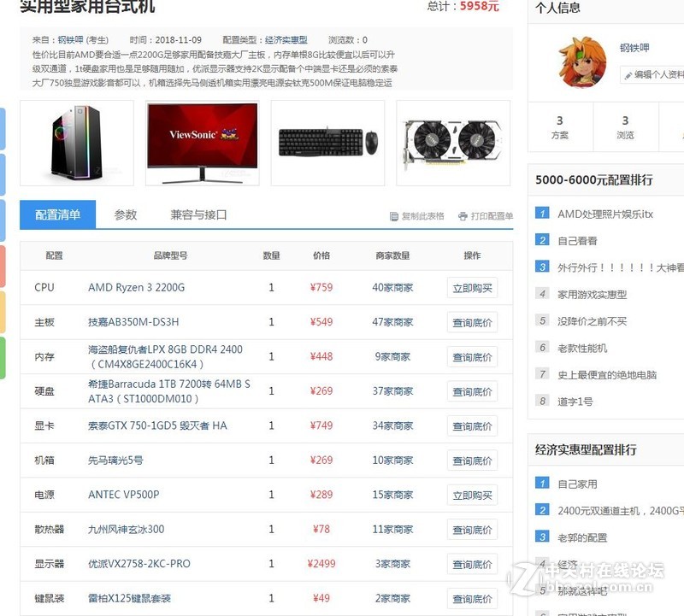Open the keyboard and mouse thumbnail
684x616 pixels.
[328, 143]
